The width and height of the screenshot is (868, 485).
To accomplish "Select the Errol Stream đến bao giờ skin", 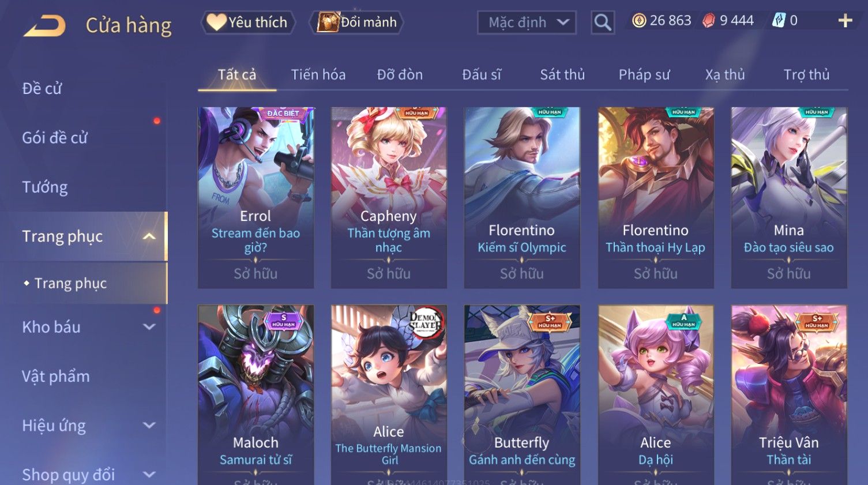I will (x=255, y=197).
